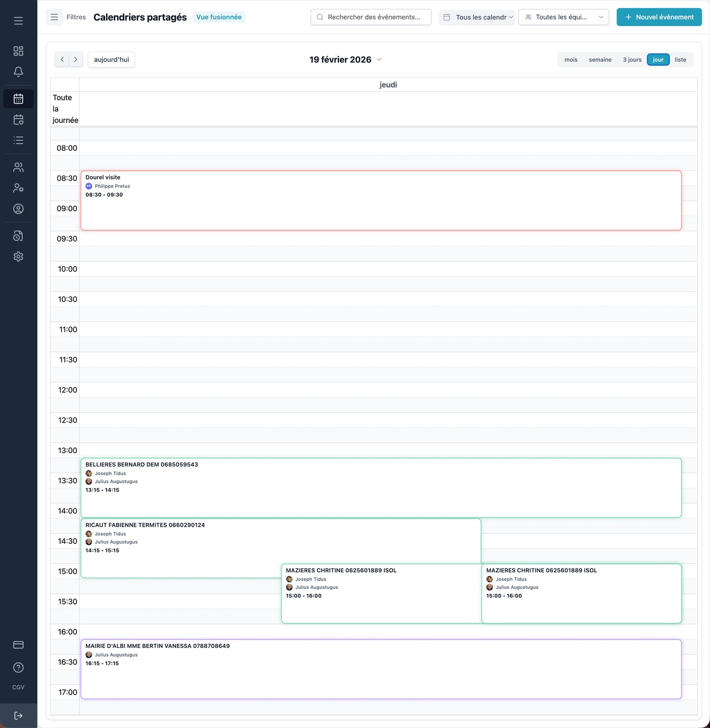710x728 pixels.
Task: Switch to the semaine view
Action: pyautogui.click(x=600, y=60)
